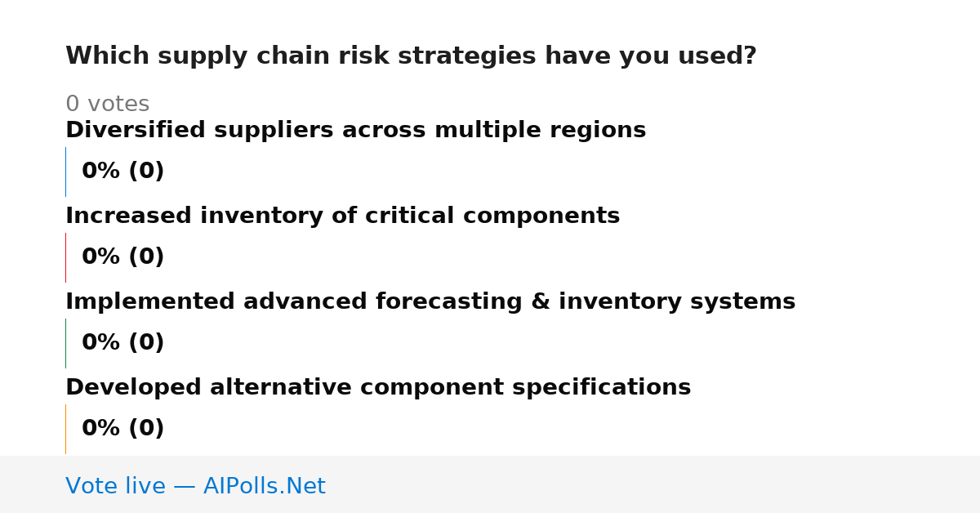Click 0% (0) result under Diversified suppliers
The width and height of the screenshot is (980, 513).
(x=122, y=172)
